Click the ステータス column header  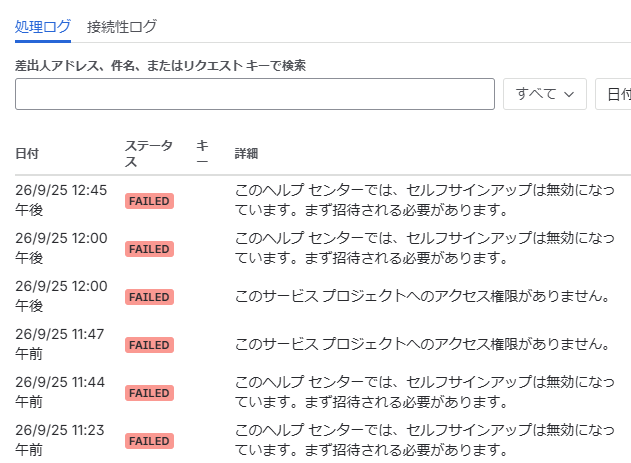149,154
